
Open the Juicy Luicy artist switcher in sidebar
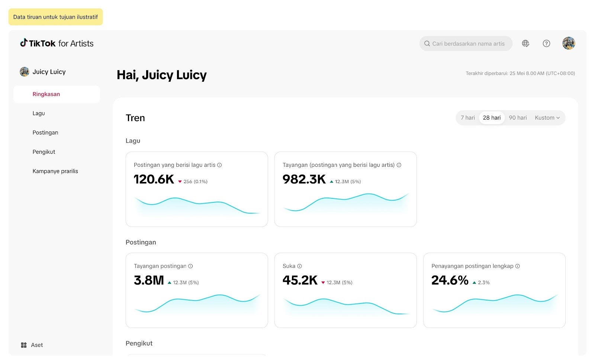43,72
